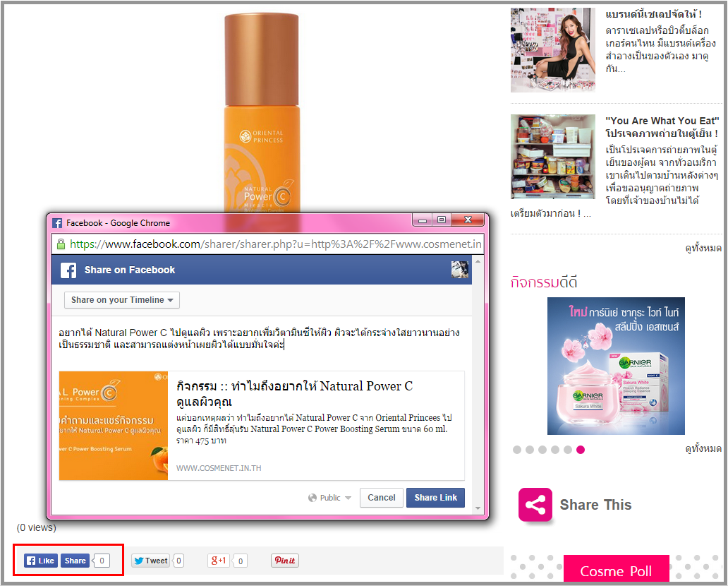Click the Garnier Sakura White banner

click(x=616, y=366)
